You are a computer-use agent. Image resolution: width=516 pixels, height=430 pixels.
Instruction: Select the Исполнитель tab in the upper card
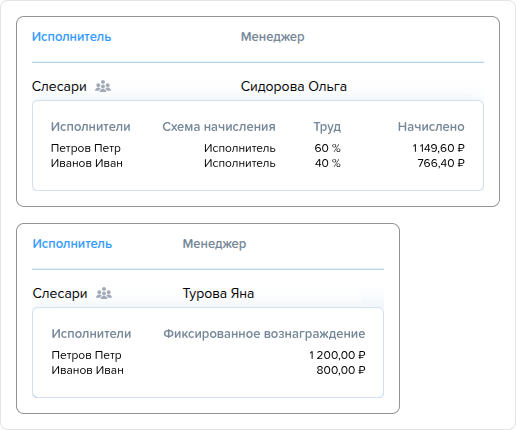(x=72, y=37)
